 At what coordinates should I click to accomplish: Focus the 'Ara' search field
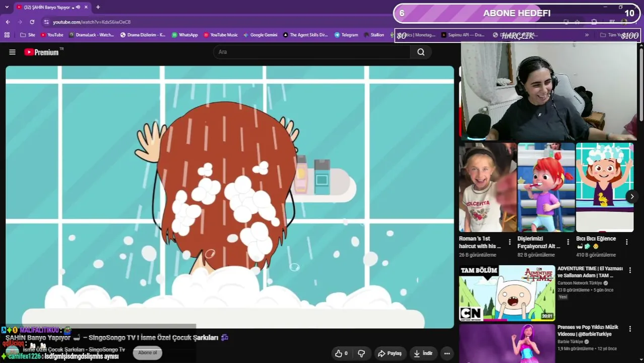point(312,52)
